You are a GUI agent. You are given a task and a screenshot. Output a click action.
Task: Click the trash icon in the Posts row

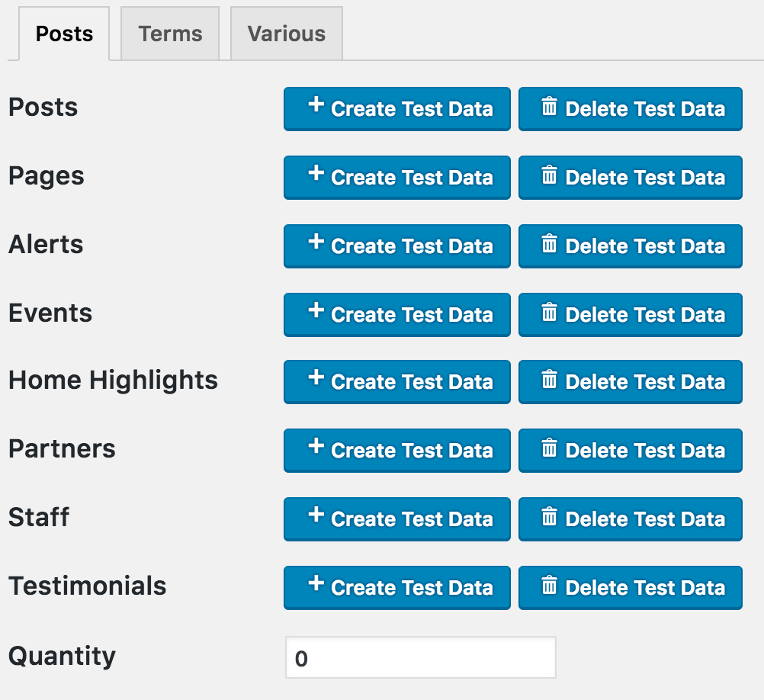point(549,107)
